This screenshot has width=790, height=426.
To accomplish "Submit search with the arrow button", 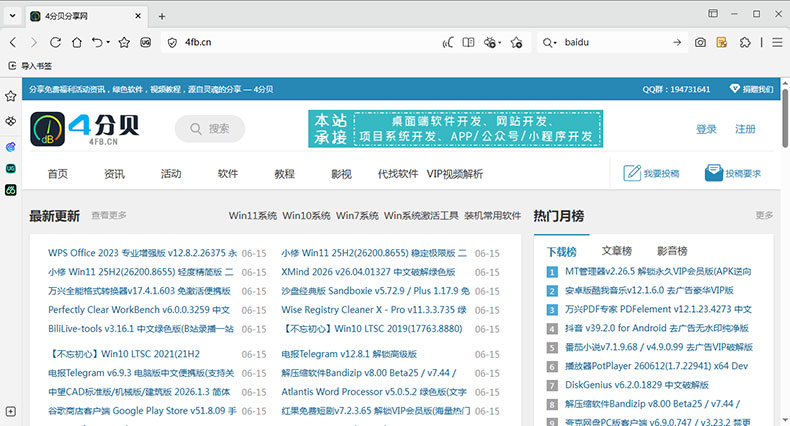I will [x=677, y=43].
